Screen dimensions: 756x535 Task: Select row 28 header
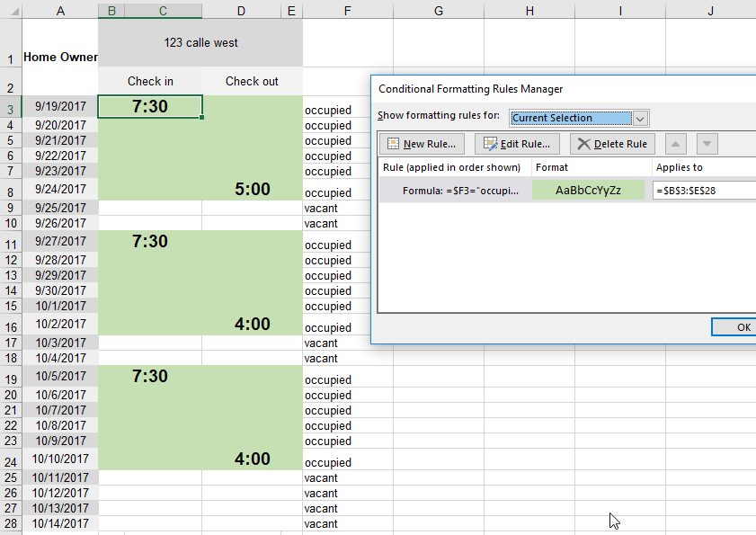tap(11, 523)
